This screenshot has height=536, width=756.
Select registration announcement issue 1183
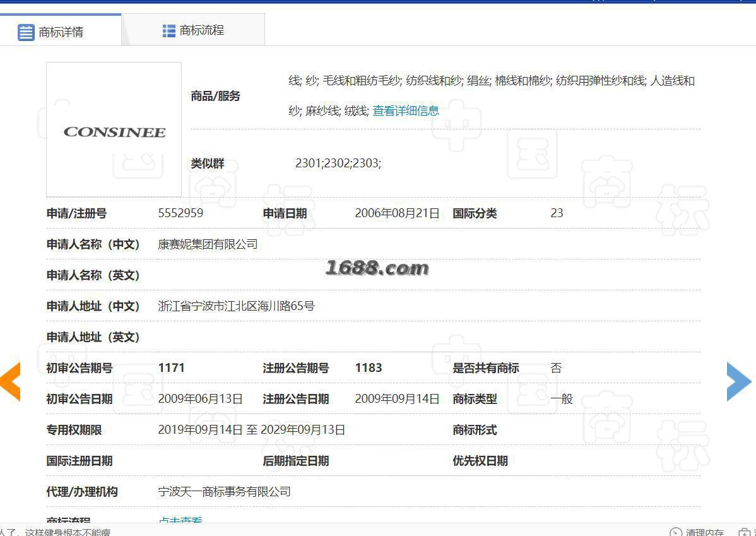coord(369,367)
